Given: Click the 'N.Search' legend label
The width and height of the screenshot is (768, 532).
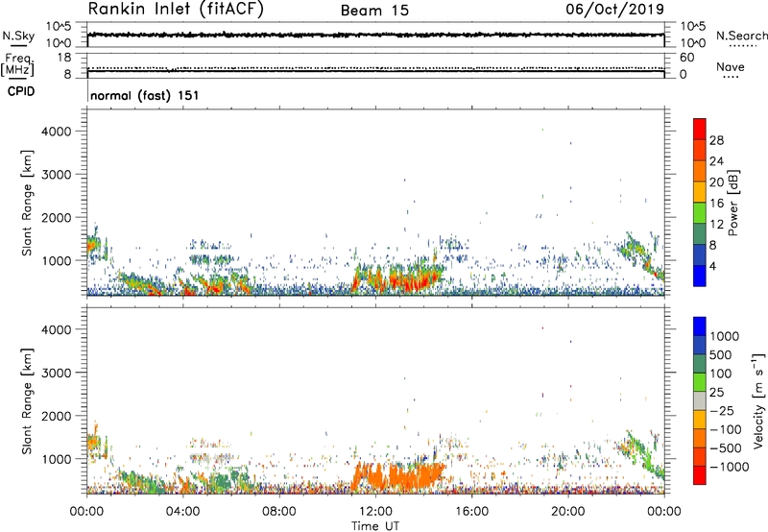Looking at the screenshot, I should tap(741, 36).
